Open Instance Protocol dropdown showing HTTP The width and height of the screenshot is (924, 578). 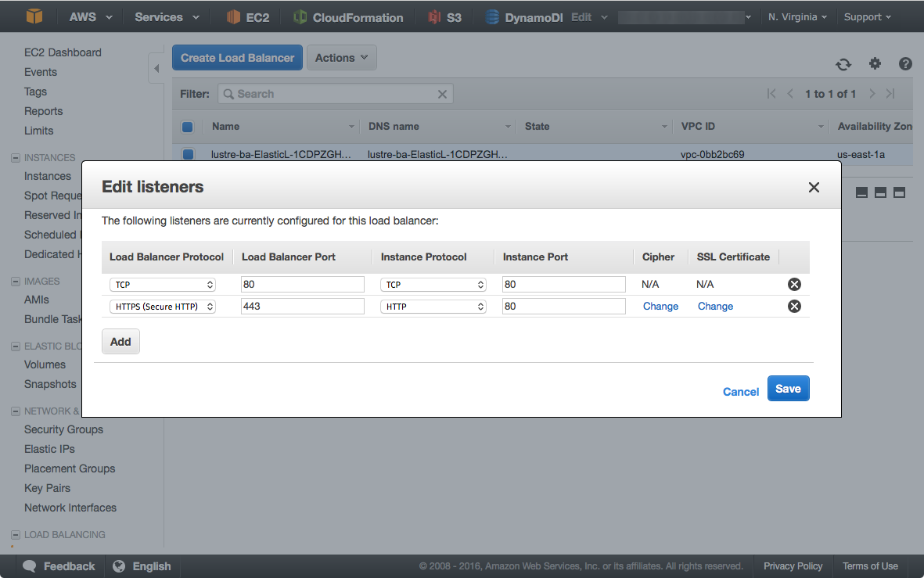coord(433,307)
